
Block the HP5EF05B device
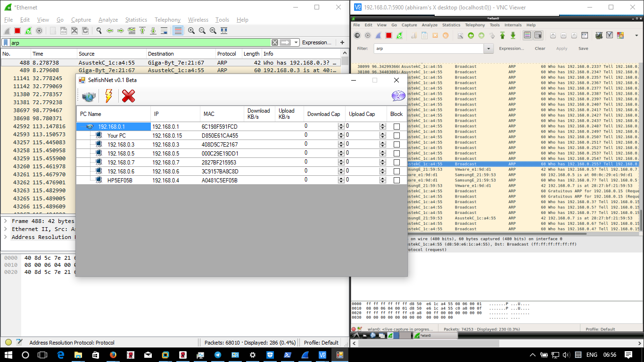coord(396,181)
